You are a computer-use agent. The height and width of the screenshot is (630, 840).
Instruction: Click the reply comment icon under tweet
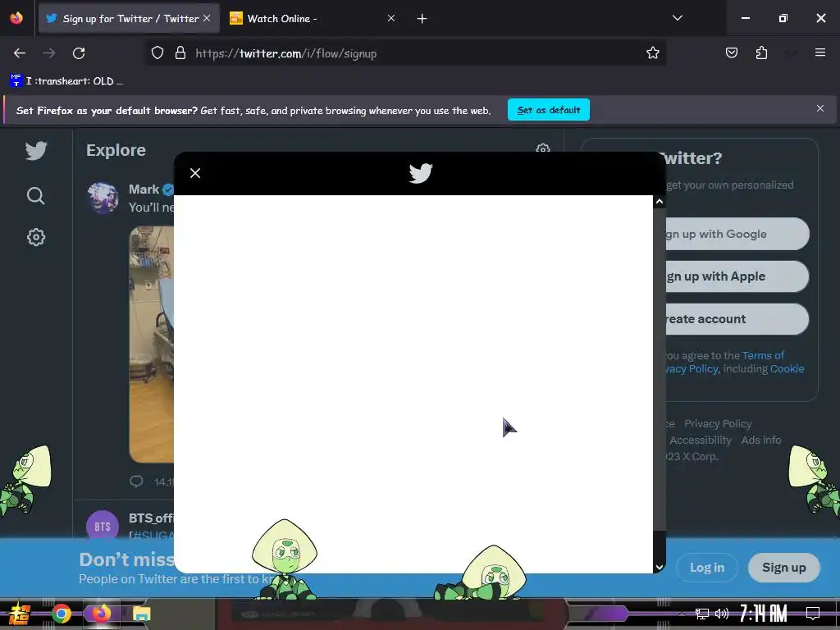137,481
